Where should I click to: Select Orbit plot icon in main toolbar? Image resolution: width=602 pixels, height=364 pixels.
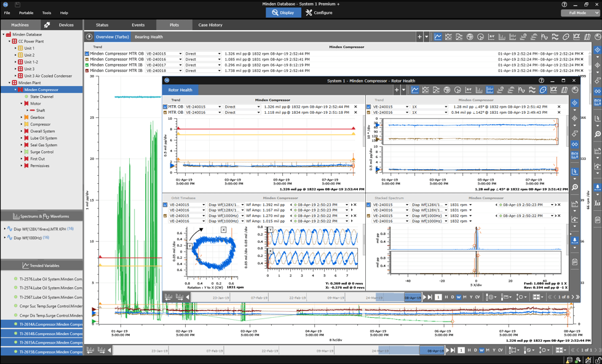(566, 37)
